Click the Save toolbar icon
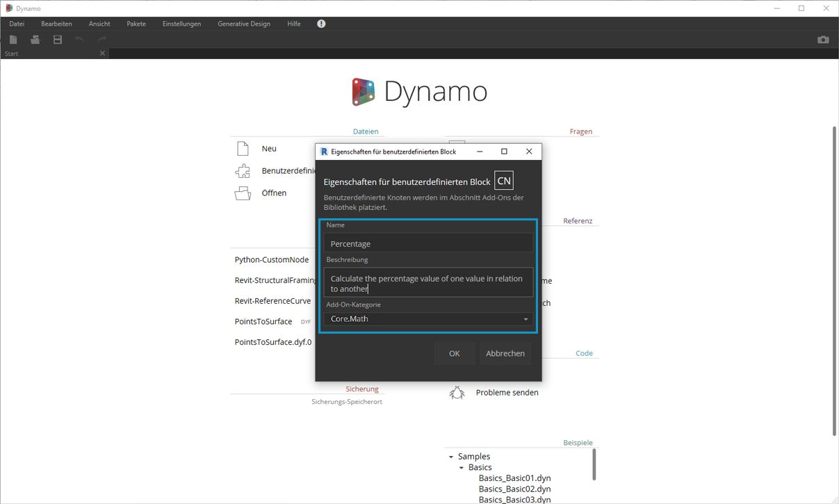Viewport: 839px width, 504px height. 58,40
